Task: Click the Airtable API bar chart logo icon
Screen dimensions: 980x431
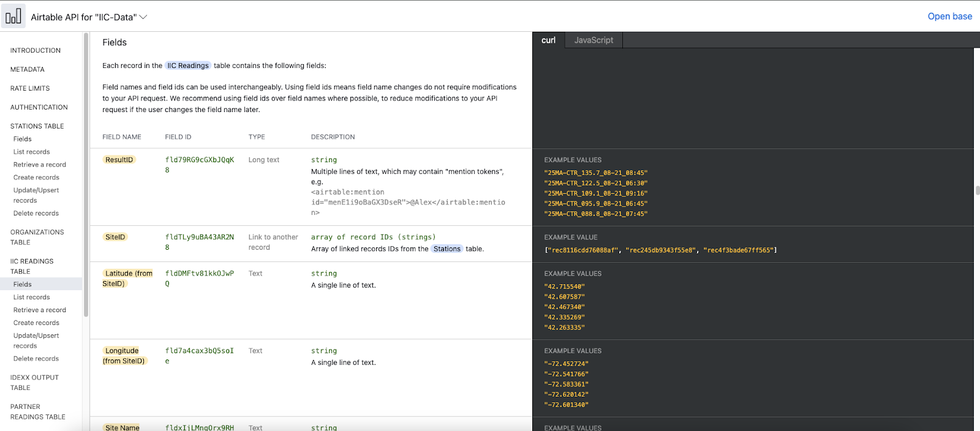Action: click(x=13, y=17)
